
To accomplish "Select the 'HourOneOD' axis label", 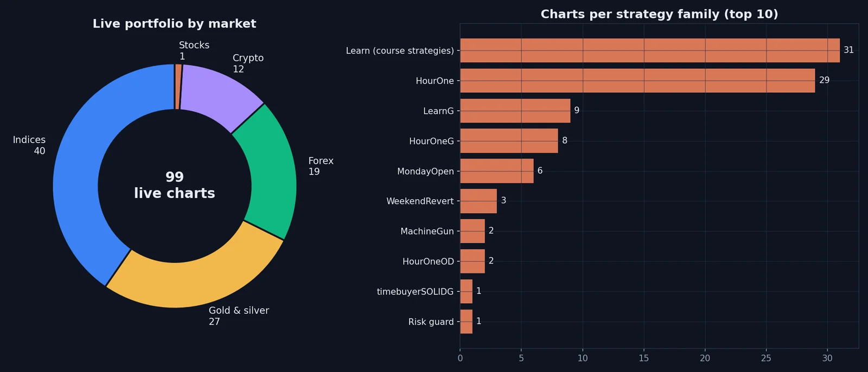I will [428, 261].
